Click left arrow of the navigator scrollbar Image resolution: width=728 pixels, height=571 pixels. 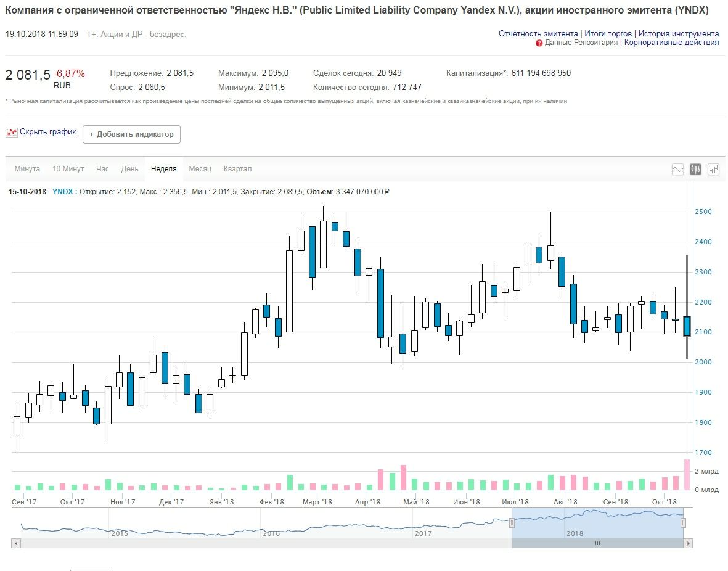(16, 543)
